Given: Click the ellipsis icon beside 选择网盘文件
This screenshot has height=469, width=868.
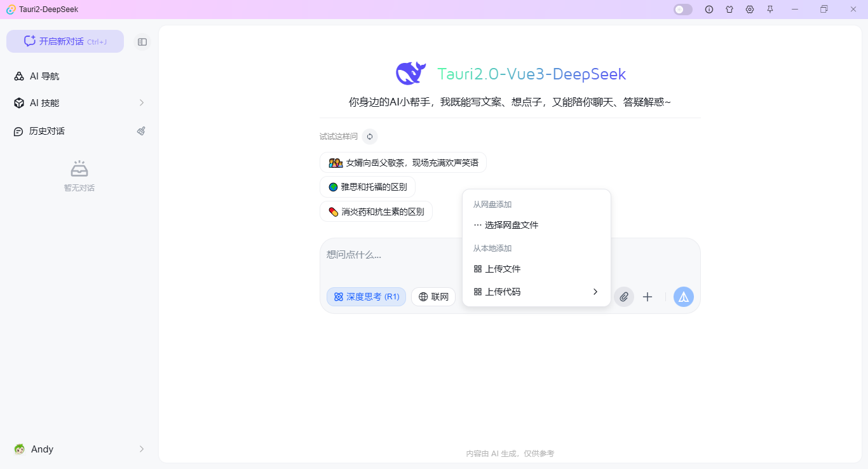Looking at the screenshot, I should pyautogui.click(x=478, y=225).
